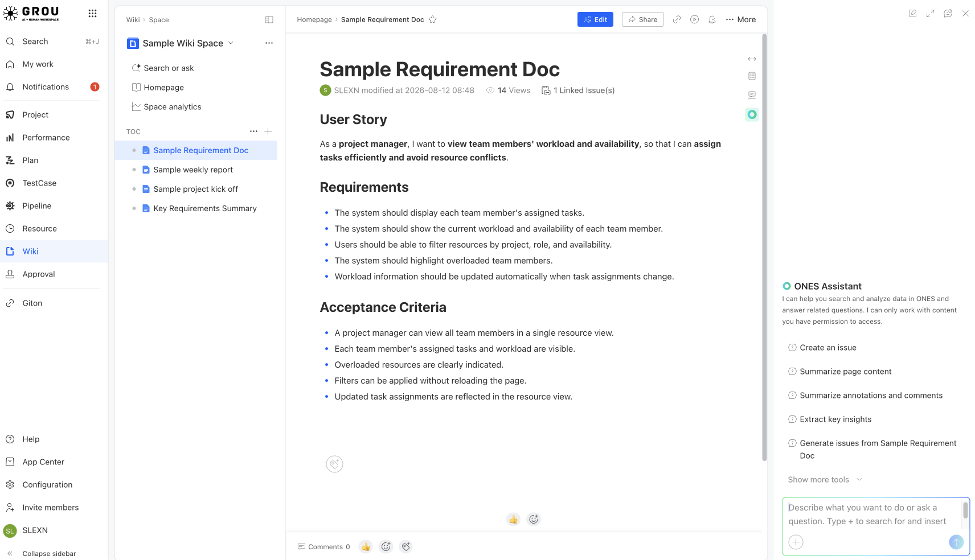Open Sample weekly report page

click(x=196, y=170)
